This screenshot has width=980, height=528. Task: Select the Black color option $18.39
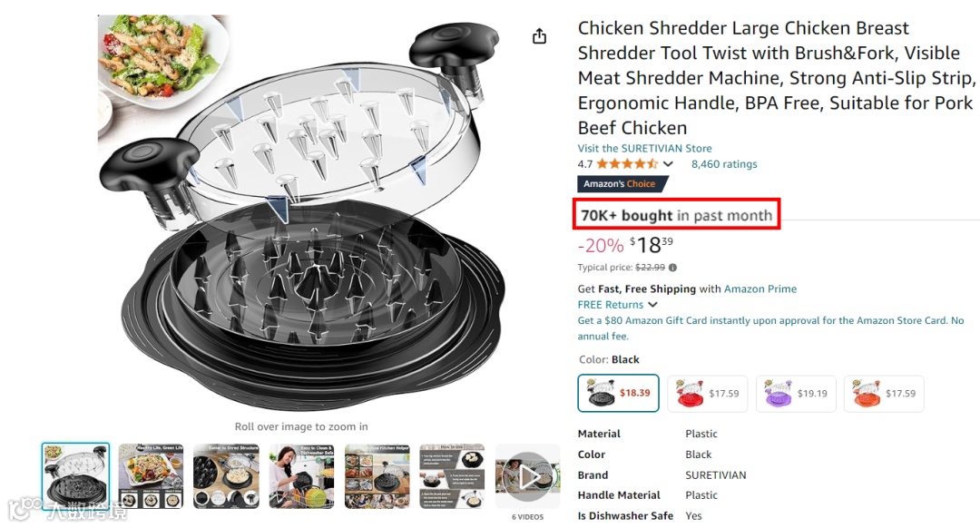618,393
